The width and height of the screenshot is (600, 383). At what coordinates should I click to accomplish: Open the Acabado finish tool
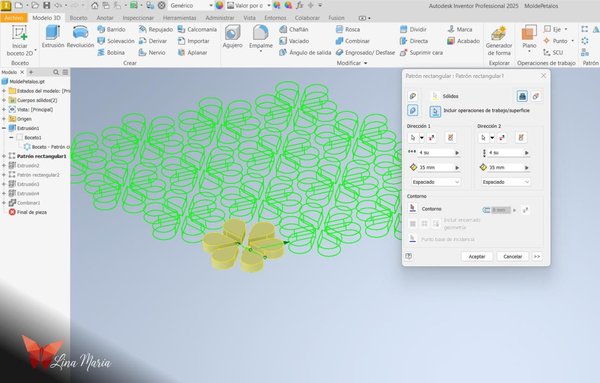(463, 41)
